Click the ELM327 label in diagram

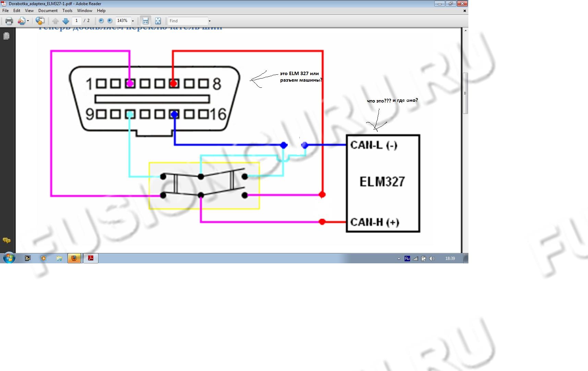click(x=382, y=181)
